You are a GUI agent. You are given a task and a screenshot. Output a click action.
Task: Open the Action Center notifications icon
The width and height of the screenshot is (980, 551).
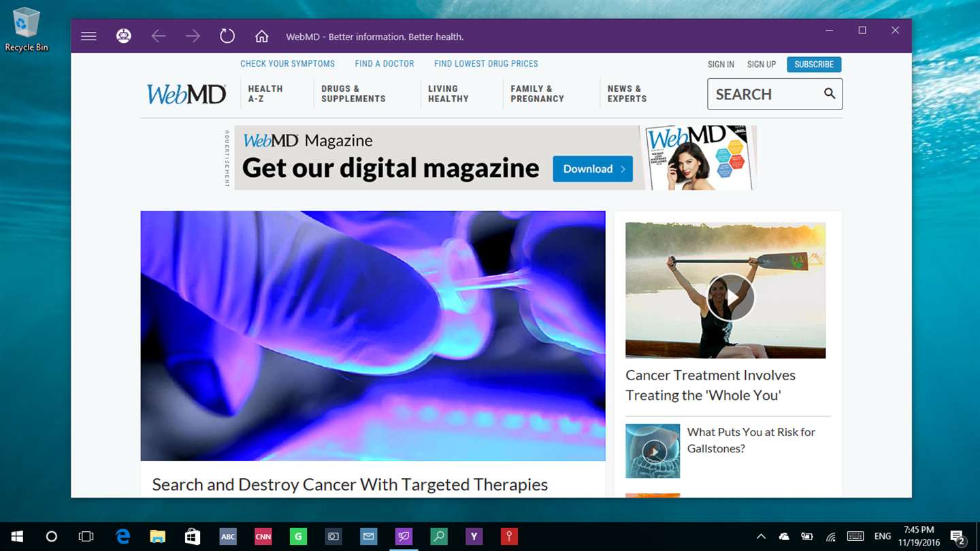958,537
